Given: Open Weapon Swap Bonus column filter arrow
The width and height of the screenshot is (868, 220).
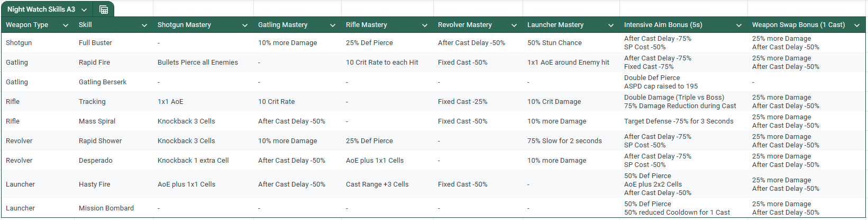Looking at the screenshot, I should click(x=857, y=25).
